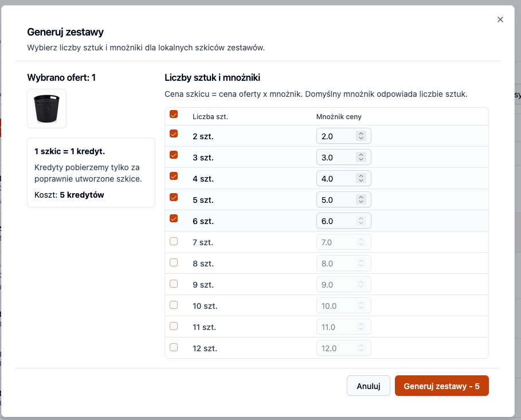Click the disabled 11.0 multiplier field
The image size is (521, 420).
343,327
